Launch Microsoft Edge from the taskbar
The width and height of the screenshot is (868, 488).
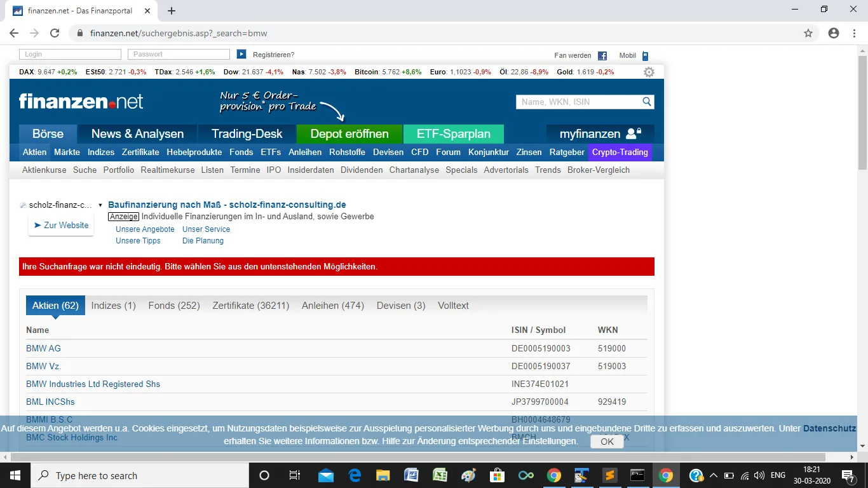(x=355, y=475)
